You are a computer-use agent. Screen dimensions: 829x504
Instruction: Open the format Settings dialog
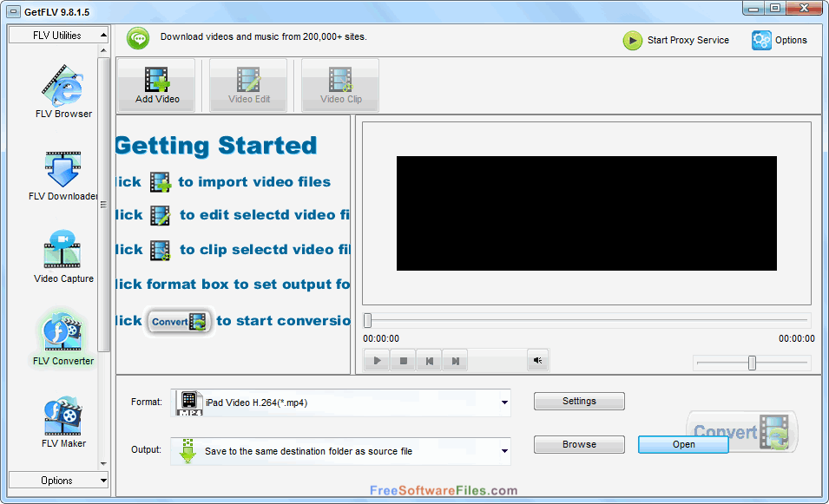579,401
